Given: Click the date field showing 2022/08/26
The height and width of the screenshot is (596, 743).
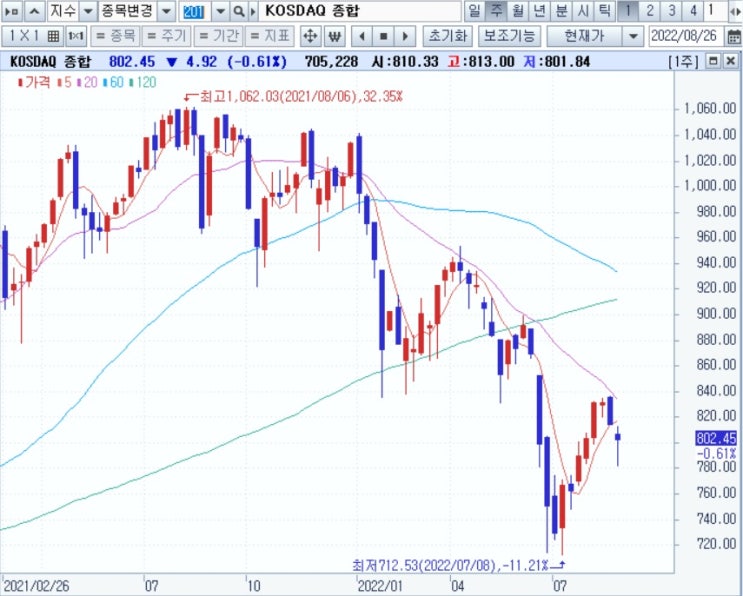Looking at the screenshot, I should [684, 36].
